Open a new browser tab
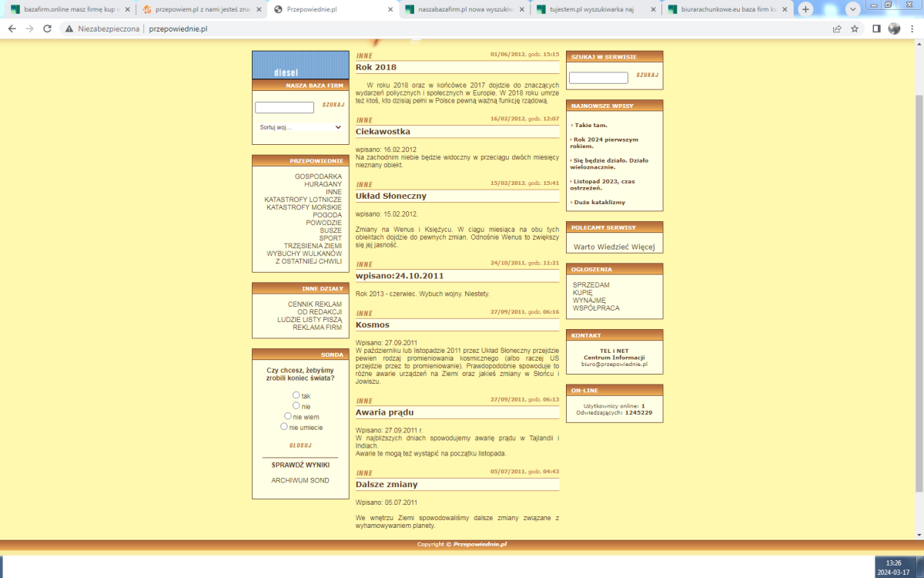The height and width of the screenshot is (578, 924). click(x=805, y=9)
